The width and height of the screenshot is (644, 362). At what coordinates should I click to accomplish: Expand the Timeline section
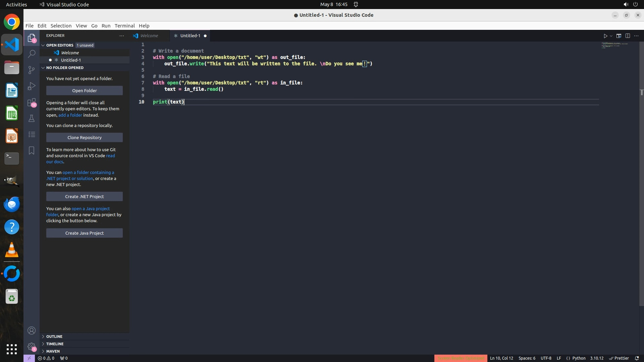pos(55,344)
